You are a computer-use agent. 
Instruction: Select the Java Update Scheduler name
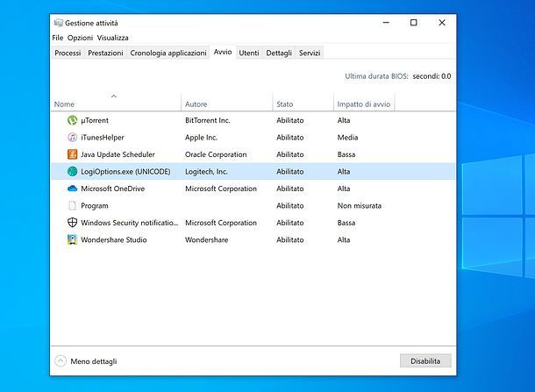point(118,154)
